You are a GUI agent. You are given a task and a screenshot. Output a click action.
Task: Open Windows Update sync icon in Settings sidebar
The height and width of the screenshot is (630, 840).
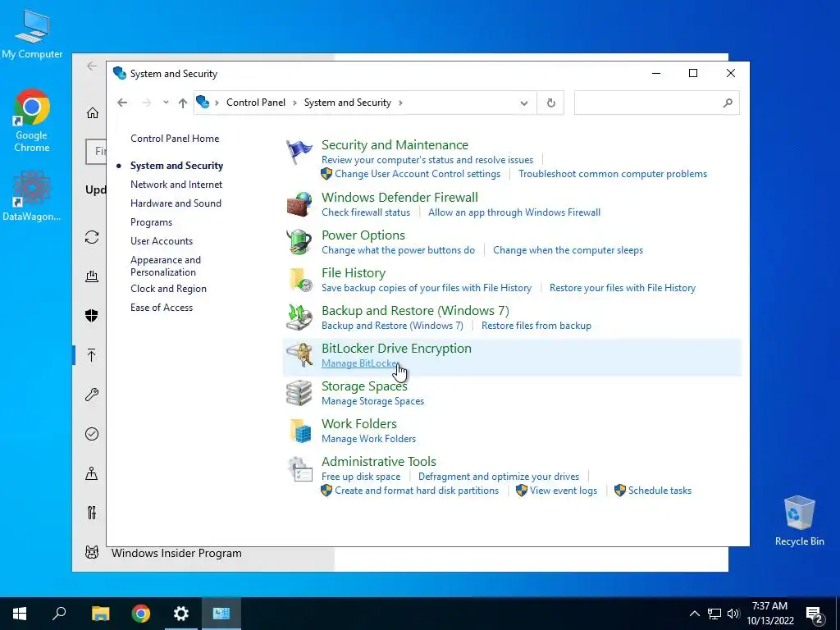92,237
